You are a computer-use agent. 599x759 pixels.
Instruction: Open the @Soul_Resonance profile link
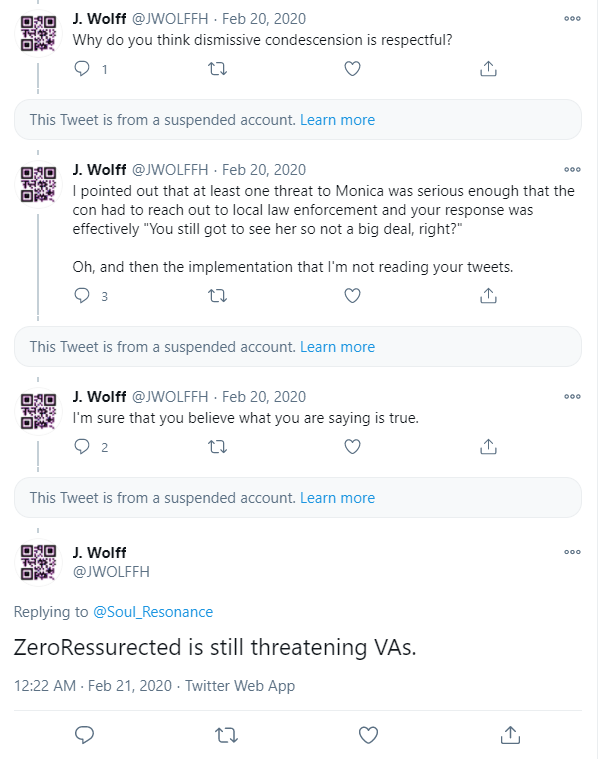[x=153, y=612]
